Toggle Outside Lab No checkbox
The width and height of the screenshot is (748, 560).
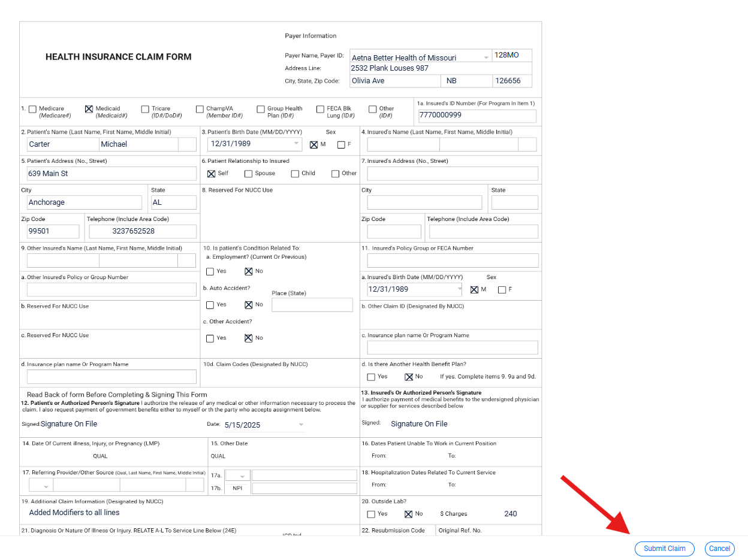[x=409, y=514]
